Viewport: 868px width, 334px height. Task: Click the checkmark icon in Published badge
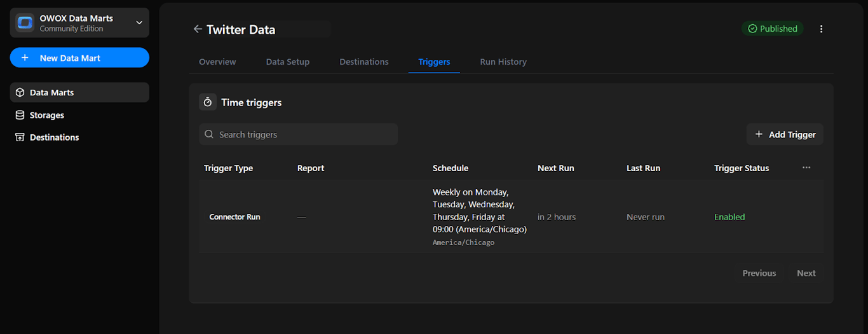[x=752, y=29]
